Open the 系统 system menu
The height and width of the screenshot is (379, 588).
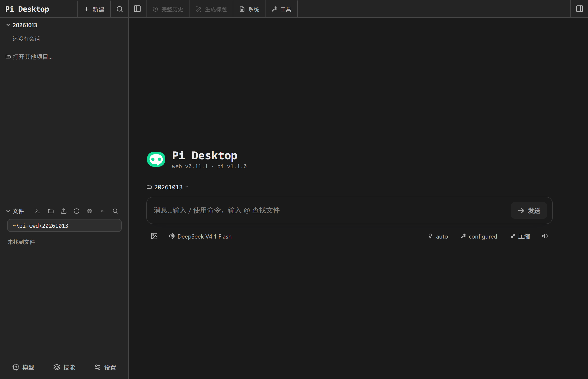(249, 9)
